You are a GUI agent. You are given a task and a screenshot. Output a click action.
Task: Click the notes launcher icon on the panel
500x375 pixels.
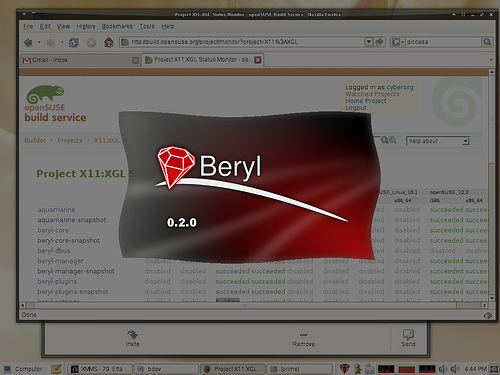click(x=56, y=369)
